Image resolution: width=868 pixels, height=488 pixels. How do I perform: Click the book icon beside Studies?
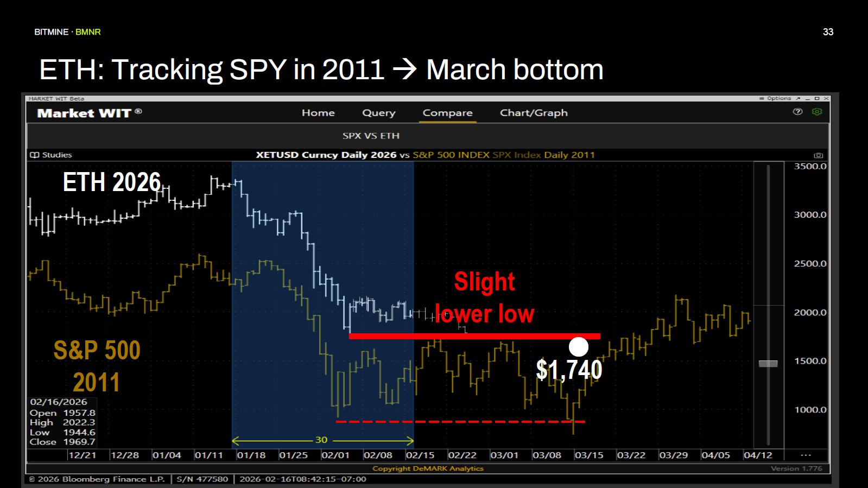(34, 155)
